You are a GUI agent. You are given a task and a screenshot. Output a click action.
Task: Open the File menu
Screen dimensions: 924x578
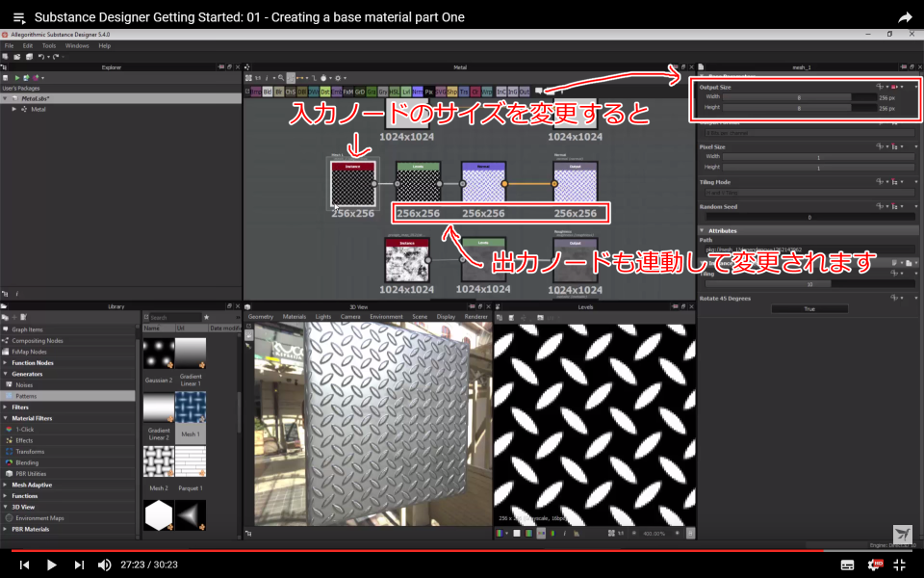click(x=10, y=45)
